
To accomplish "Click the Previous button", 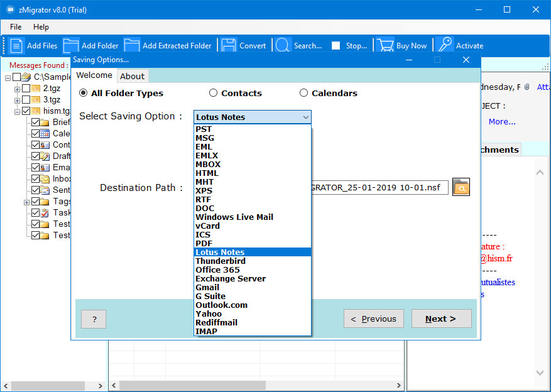I will coord(374,318).
